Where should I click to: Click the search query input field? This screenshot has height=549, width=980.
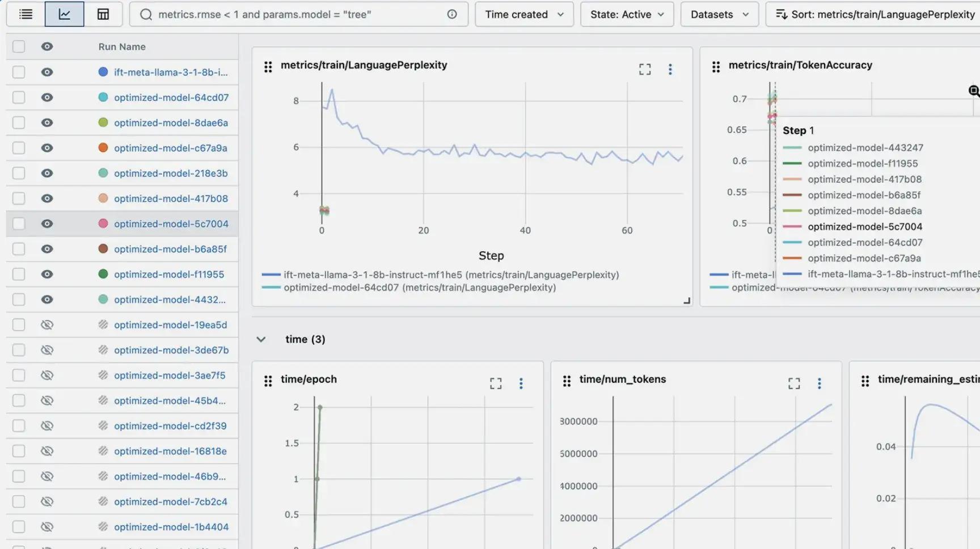pos(299,14)
